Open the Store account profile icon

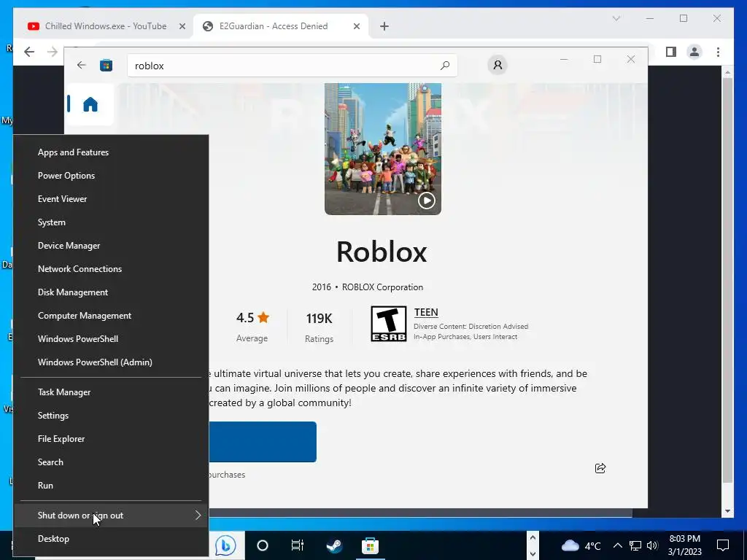(x=498, y=65)
